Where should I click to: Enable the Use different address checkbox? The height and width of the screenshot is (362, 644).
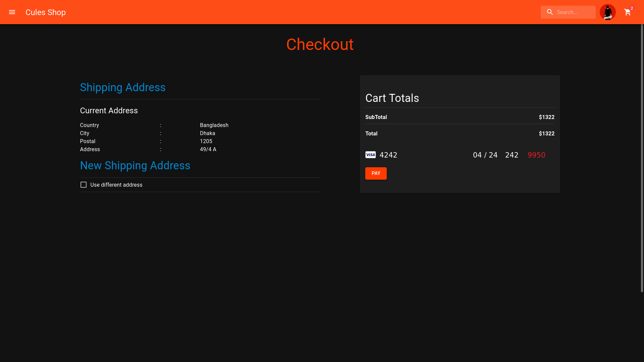click(x=84, y=185)
